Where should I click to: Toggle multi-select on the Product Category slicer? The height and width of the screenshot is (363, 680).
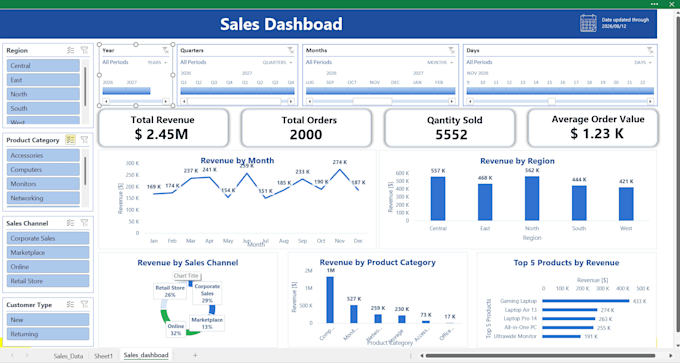tap(70, 140)
